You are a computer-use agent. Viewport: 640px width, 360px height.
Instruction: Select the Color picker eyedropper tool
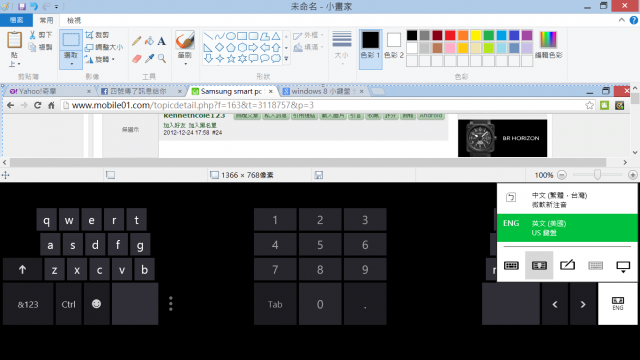[149, 59]
